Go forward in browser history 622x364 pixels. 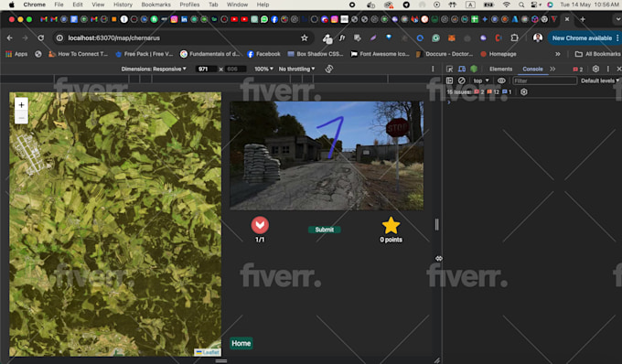point(25,38)
